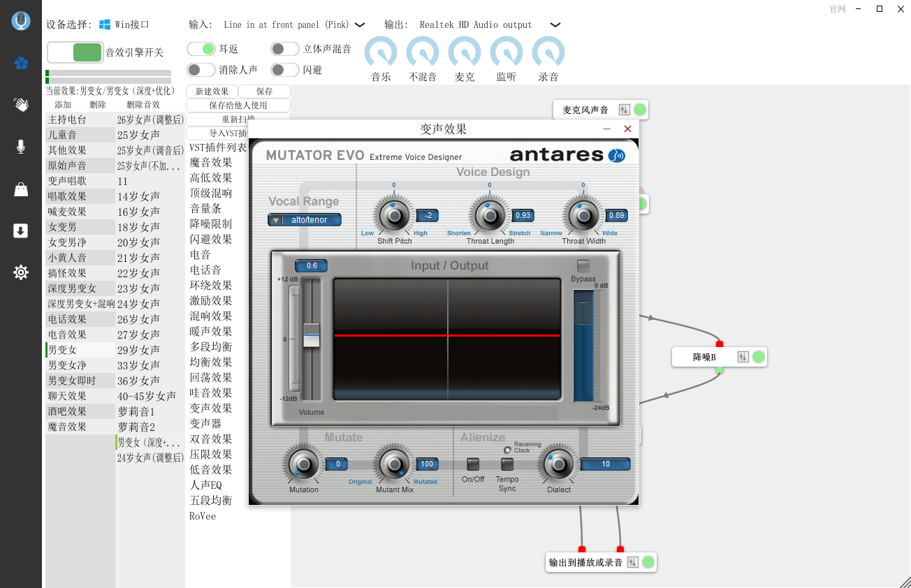
Task: Toggle the 耳返 switch
Action: point(201,49)
